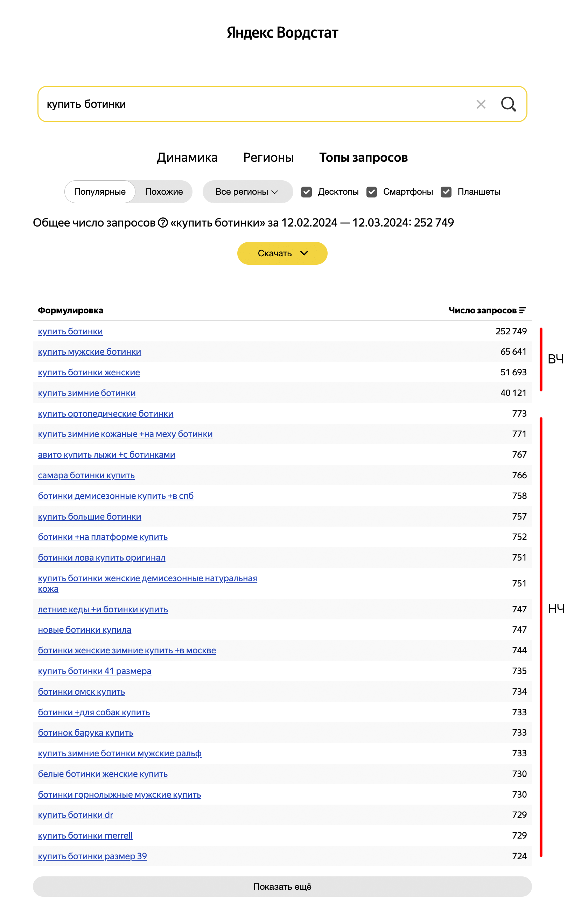Uncheck the Смартфоны checkbox
The image size is (588, 917).
(371, 192)
